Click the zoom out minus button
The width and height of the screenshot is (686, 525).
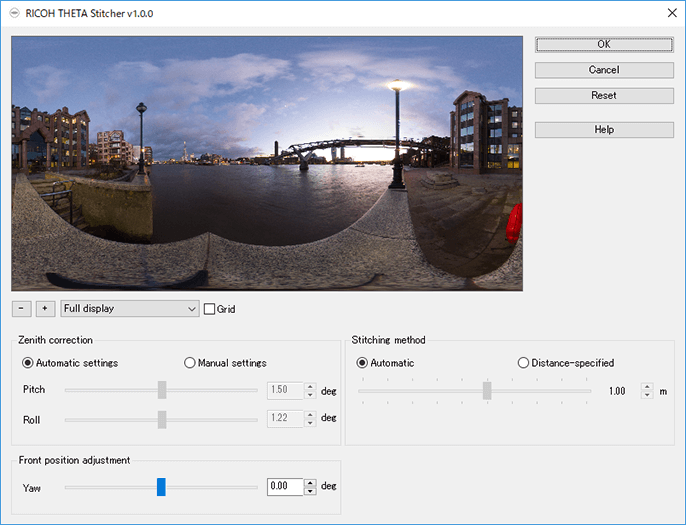[21, 309]
